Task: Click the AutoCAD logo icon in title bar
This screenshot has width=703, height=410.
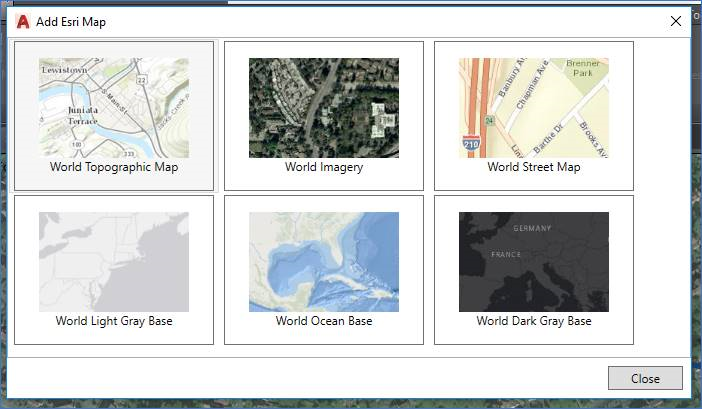Action: point(22,22)
